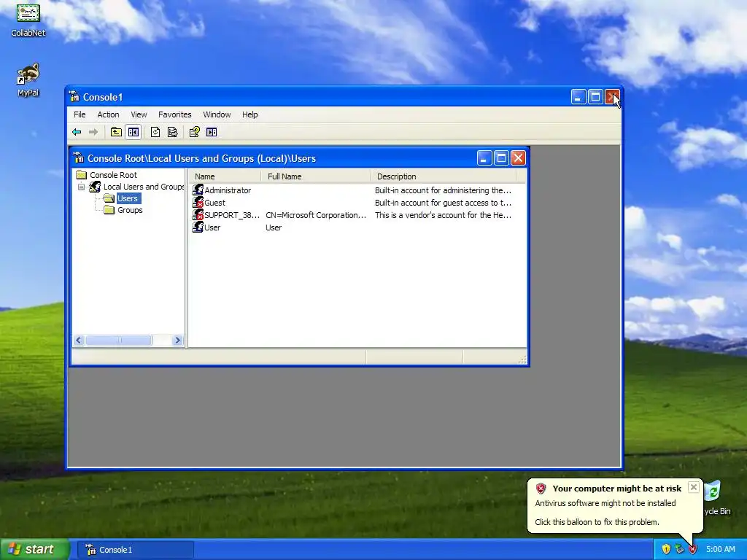The image size is (747, 560).
Task: Sort list by Description column header
Action: pos(443,176)
